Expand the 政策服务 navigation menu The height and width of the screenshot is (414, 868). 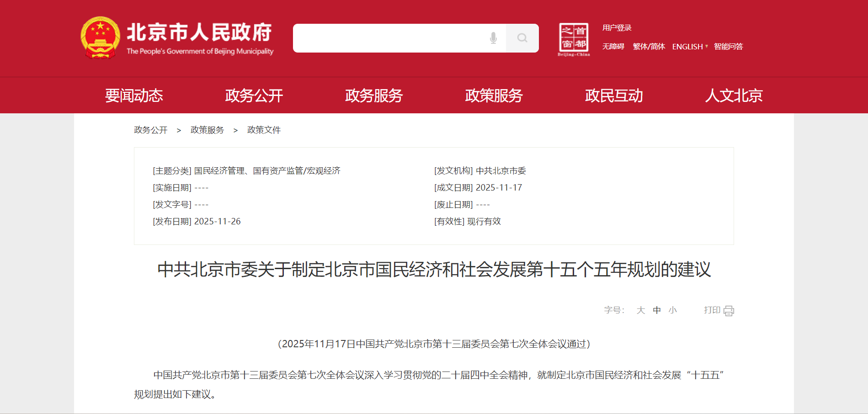[x=493, y=96]
